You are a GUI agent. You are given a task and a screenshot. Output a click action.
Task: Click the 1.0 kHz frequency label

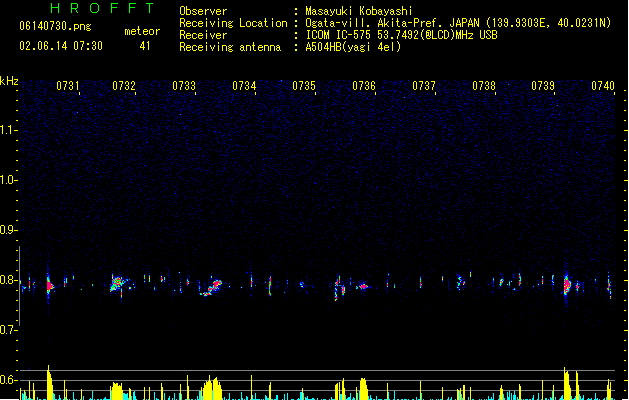(x=8, y=180)
